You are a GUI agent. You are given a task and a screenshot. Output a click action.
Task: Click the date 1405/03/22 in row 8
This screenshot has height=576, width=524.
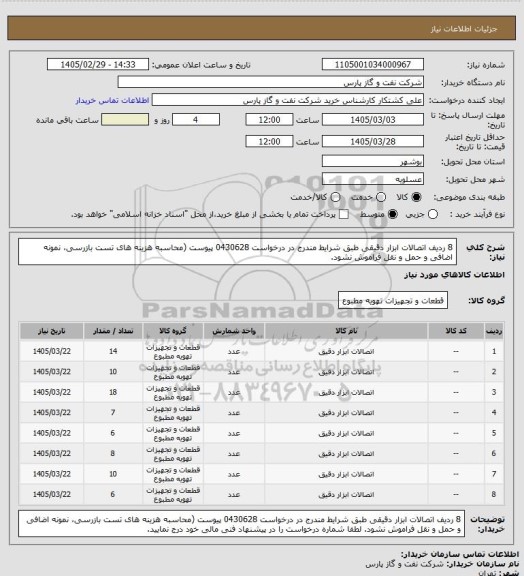pos(51,494)
